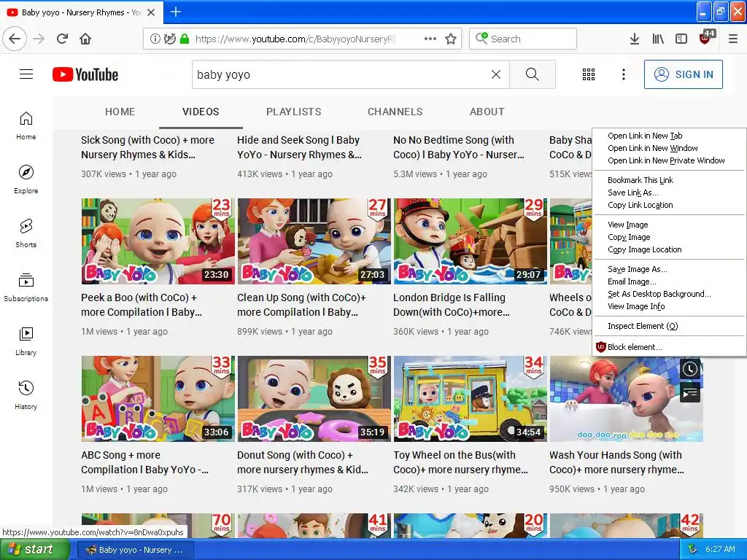
Task: Open Firefox hamburger menu
Action: [733, 39]
